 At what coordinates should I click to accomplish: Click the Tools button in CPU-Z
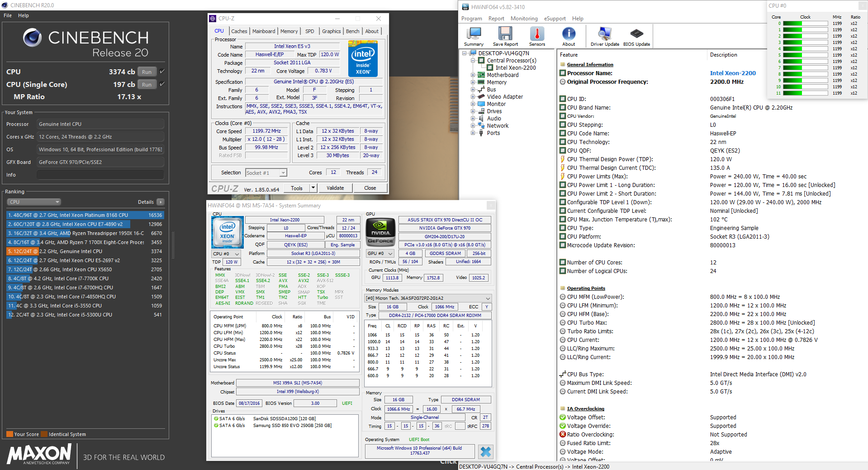coord(297,188)
